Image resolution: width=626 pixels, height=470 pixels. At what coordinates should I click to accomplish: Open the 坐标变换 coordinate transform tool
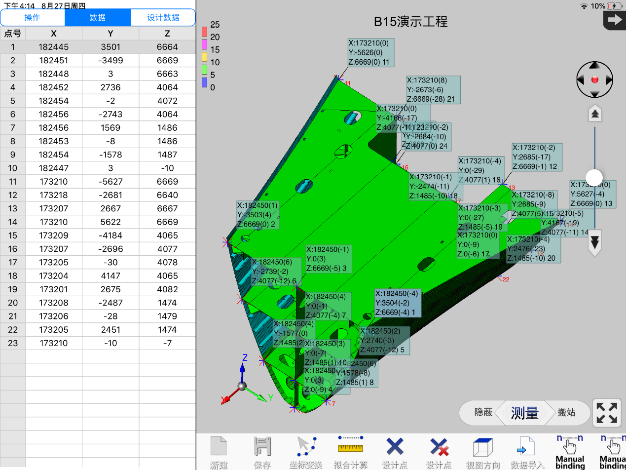pos(307,448)
